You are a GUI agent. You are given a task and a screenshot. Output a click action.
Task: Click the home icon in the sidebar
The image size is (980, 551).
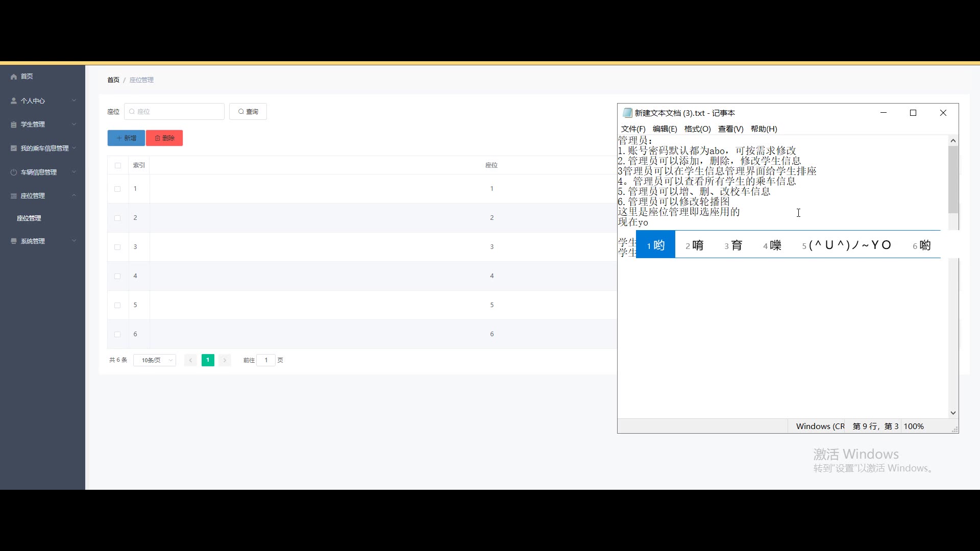click(x=14, y=77)
